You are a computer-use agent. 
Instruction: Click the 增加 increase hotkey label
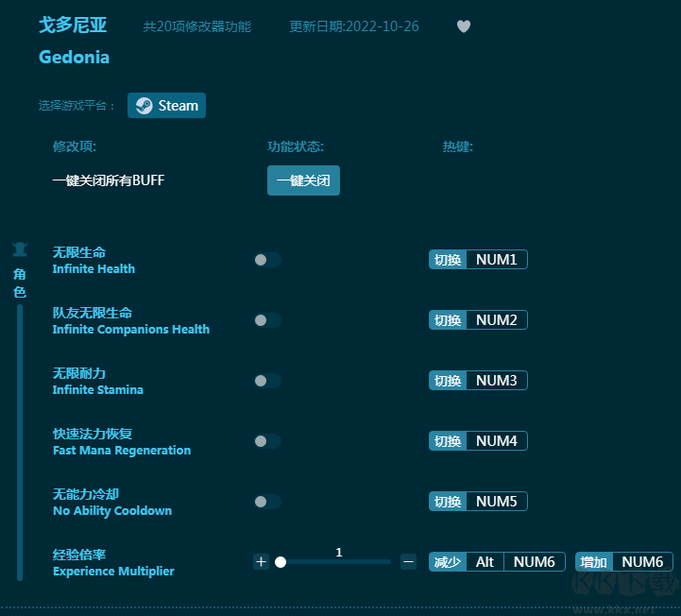(x=594, y=562)
